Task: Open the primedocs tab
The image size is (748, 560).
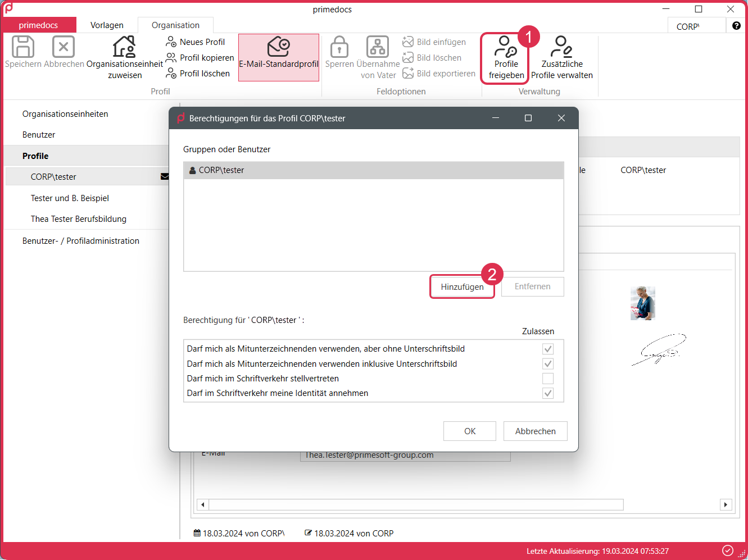Action: tap(39, 25)
